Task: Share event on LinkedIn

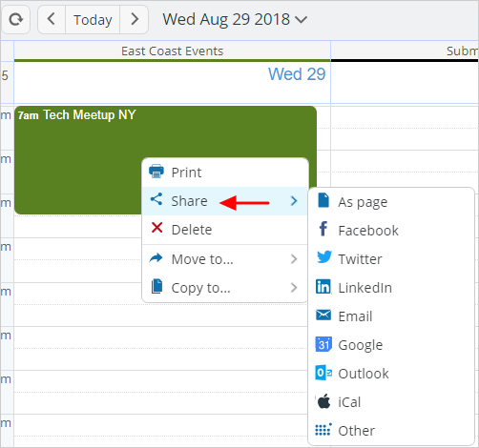Action: [391, 288]
